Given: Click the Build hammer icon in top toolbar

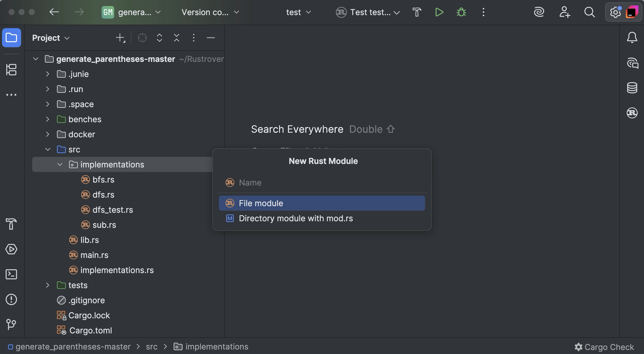Looking at the screenshot, I should [417, 12].
